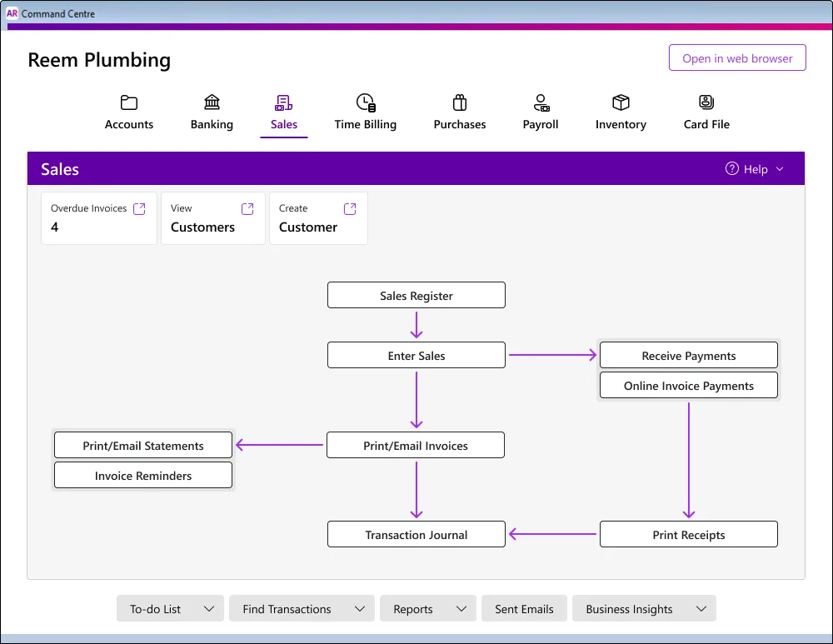
Task: Click Open in web browser button
Action: pyautogui.click(x=737, y=58)
